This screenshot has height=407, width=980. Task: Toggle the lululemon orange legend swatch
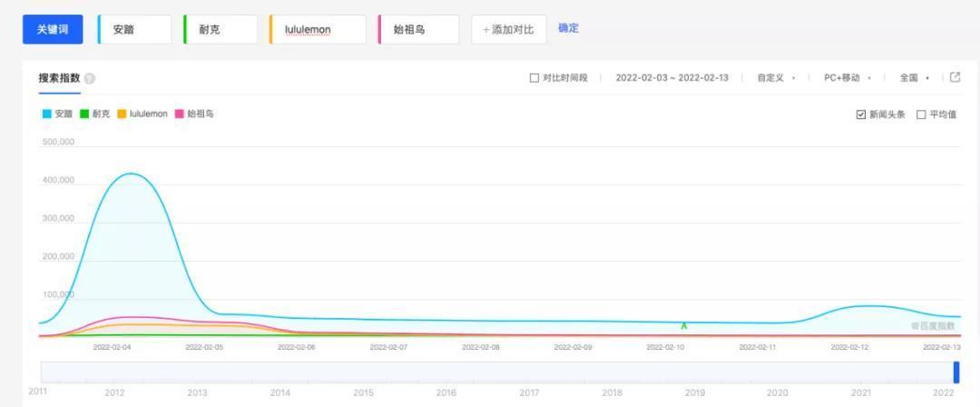pyautogui.click(x=122, y=114)
